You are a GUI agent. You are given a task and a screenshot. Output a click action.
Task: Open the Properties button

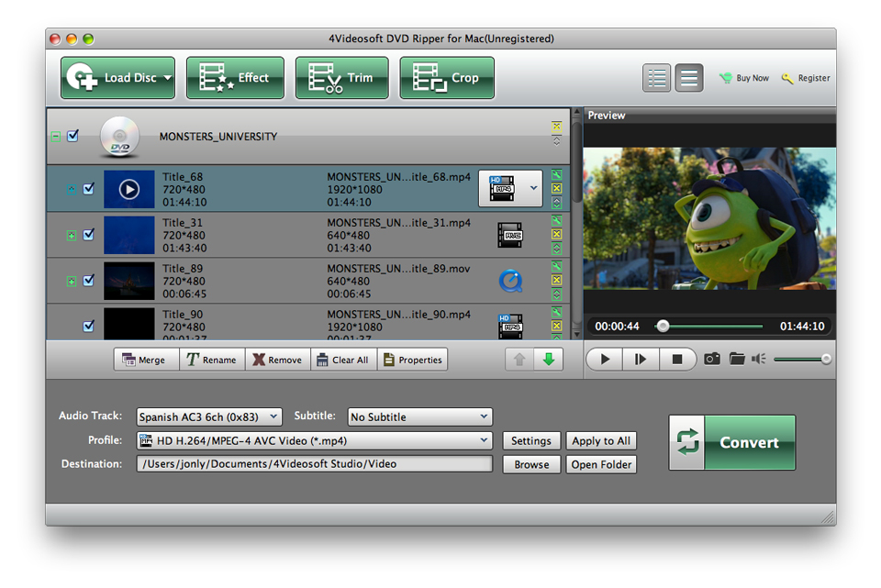click(413, 360)
